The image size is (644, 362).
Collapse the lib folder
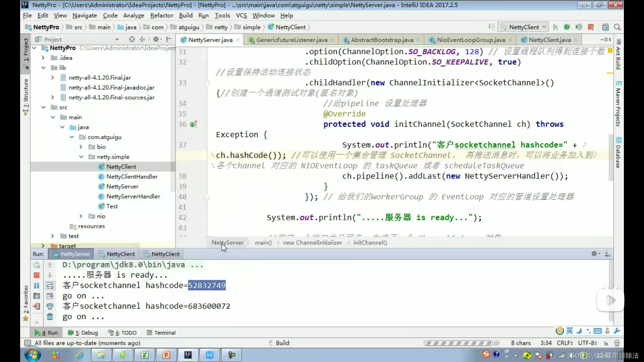[x=43, y=68]
